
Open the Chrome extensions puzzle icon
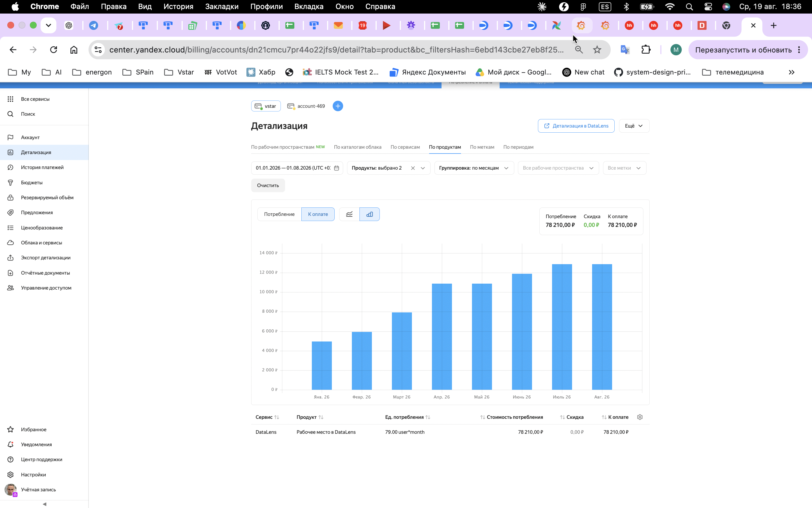tap(646, 50)
